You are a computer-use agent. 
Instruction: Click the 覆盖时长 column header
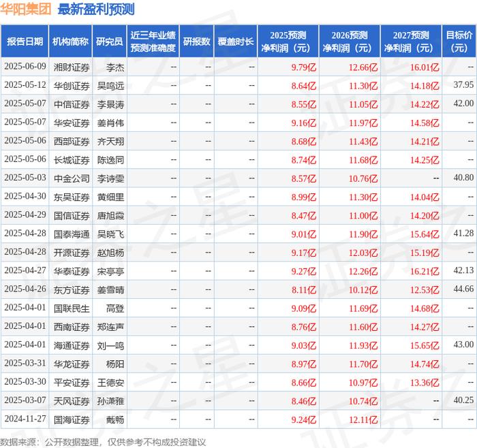pos(236,42)
